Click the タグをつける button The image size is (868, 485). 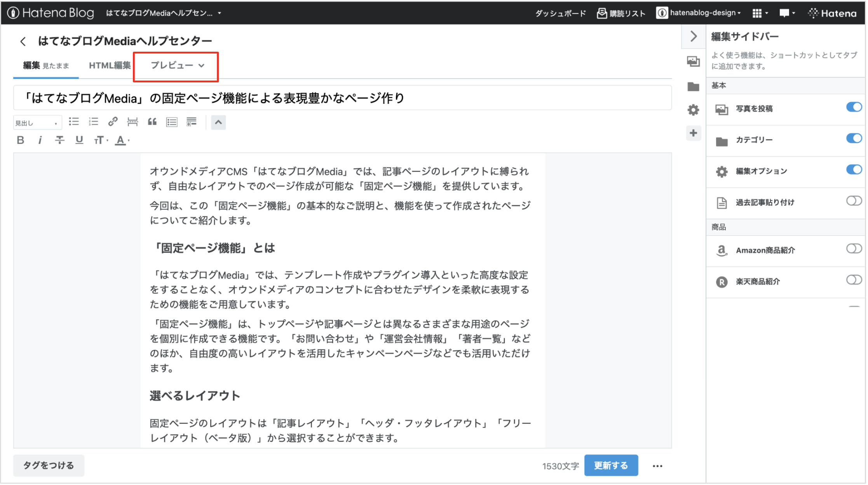[49, 466]
